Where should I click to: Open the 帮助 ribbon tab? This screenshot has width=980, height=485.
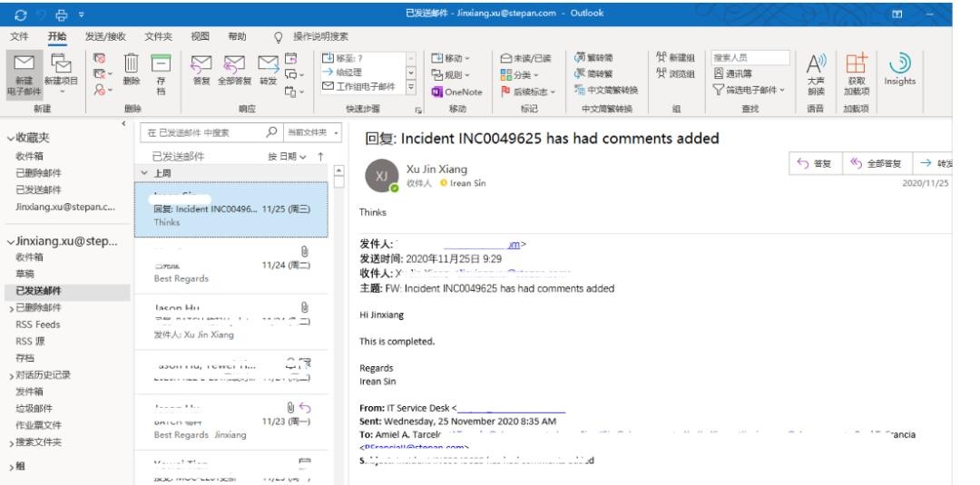click(x=237, y=37)
